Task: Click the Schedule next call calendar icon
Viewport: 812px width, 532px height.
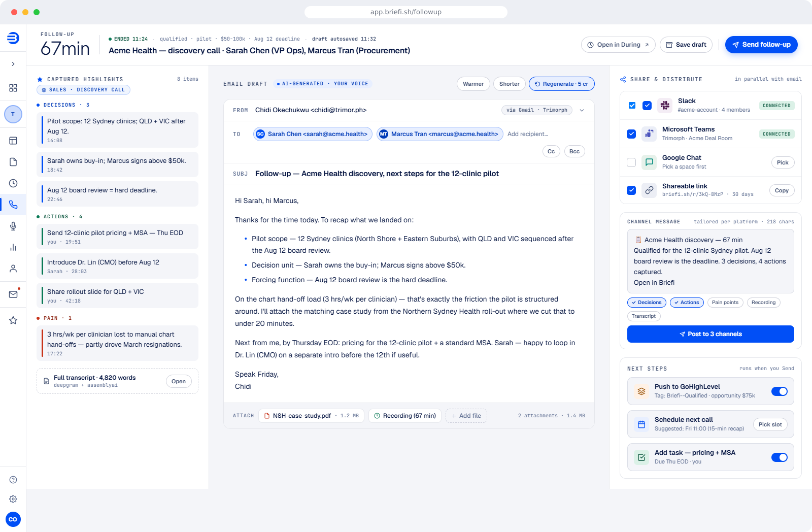Action: tap(641, 424)
